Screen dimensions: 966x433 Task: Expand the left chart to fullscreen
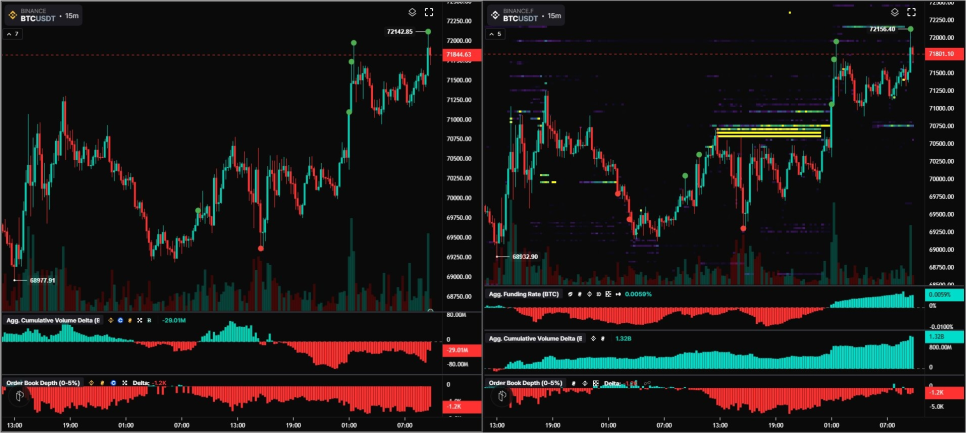pos(429,12)
